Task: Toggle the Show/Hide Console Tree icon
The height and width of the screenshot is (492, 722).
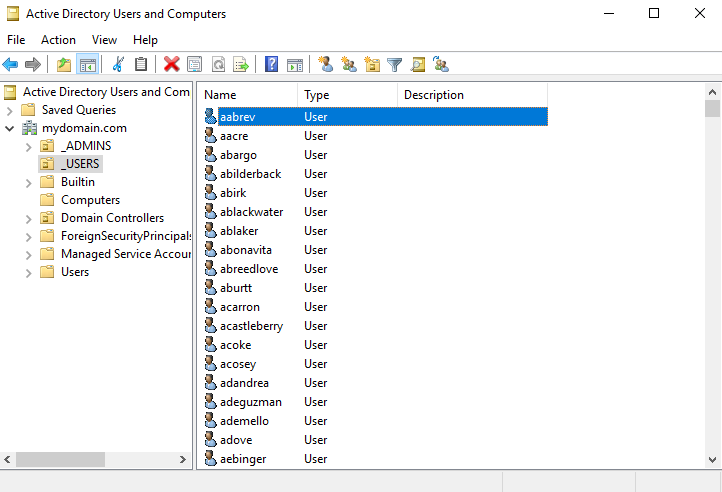Action: pyautogui.click(x=87, y=64)
